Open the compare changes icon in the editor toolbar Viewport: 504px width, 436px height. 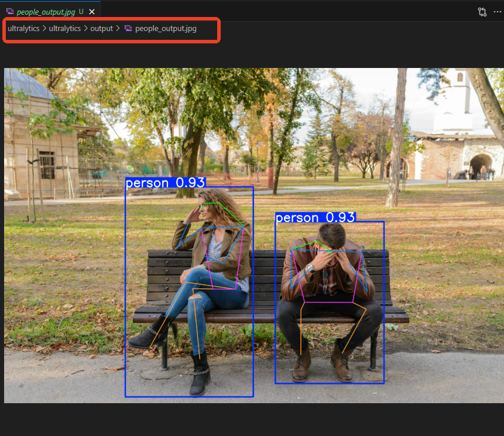click(x=482, y=12)
